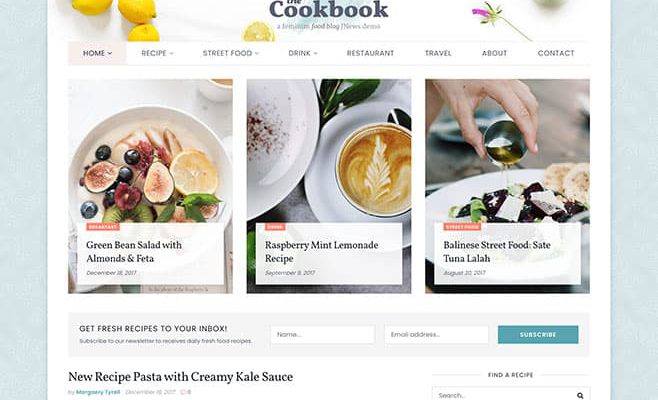Open Raspberry Mint Lemonade Recipe post
The width and height of the screenshot is (658, 400).
(x=321, y=251)
